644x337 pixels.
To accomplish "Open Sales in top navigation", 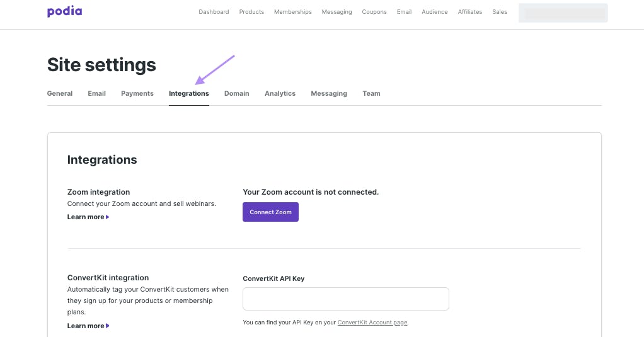I will pyautogui.click(x=500, y=12).
